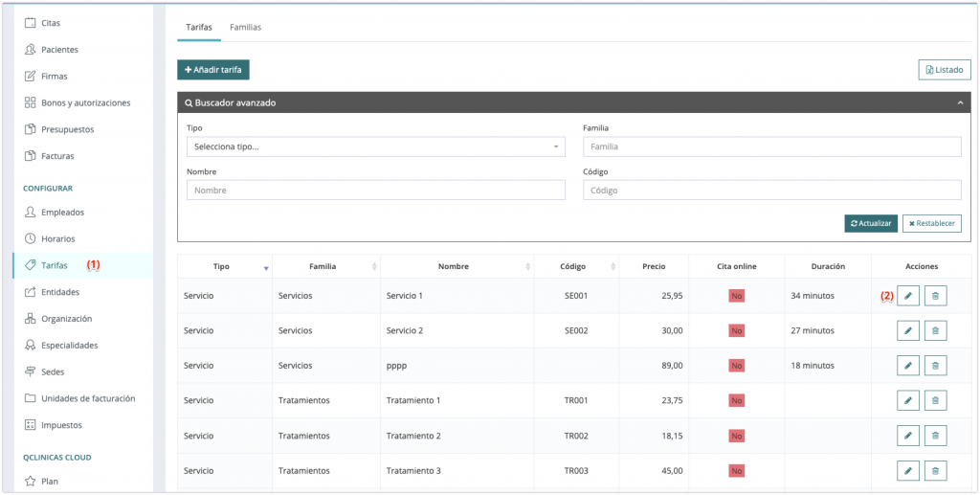This screenshot has width=980, height=495.
Task: Open the 'Selecciona tipo...' dropdown
Action: tap(375, 146)
